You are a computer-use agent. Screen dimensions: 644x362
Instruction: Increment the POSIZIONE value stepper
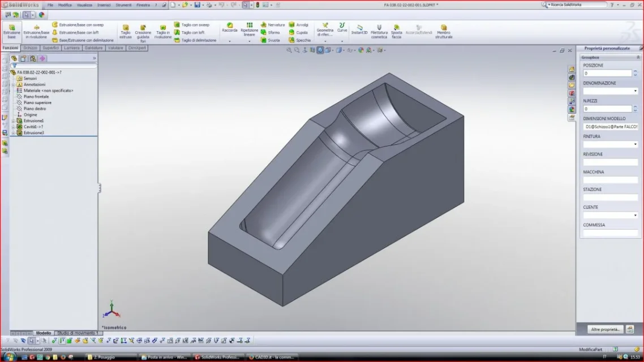[636, 71]
